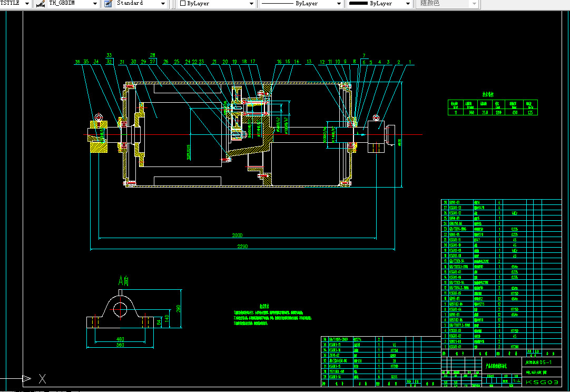Click the greyed-out 随颜色 plot style dropdown
This screenshot has width=570, height=392.
(448, 4)
